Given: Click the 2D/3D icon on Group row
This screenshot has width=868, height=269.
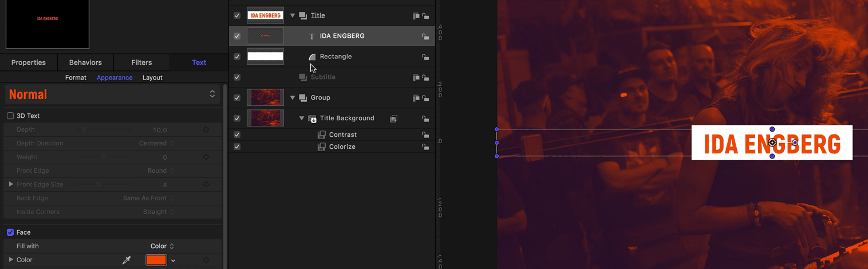Looking at the screenshot, I should (x=416, y=98).
